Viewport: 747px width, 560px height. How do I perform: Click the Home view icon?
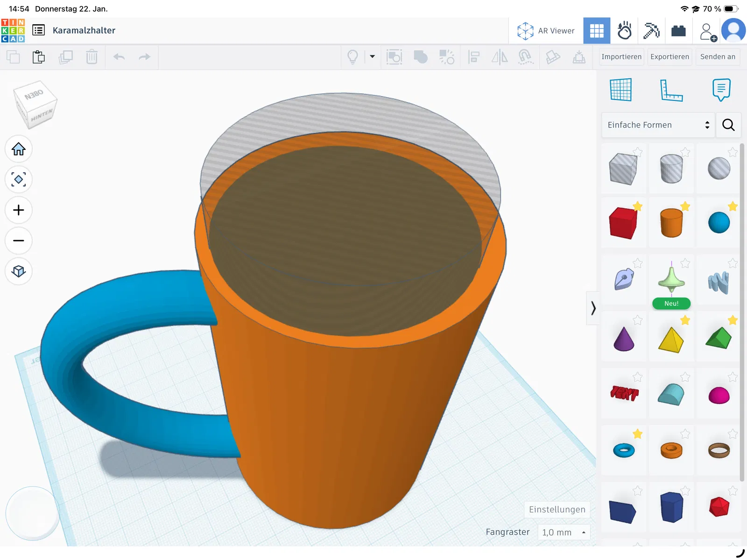tap(19, 149)
